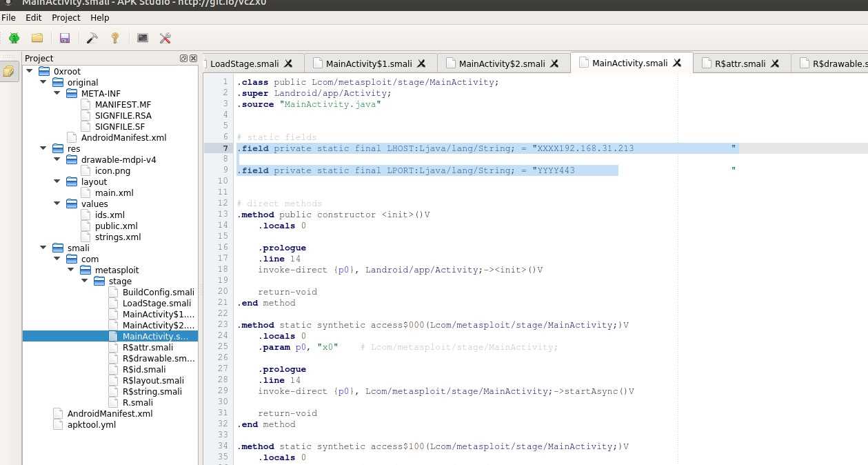868x465 pixels.
Task: Click the drawable-mdpi-v4 folder icon
Action: 72,159
